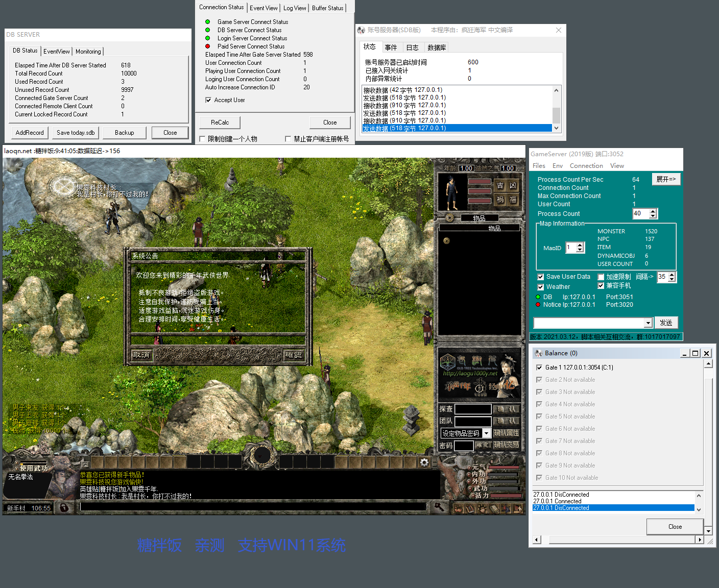Open the 设定物品密码 dropdown
The width and height of the screenshot is (719, 588).
487,433
